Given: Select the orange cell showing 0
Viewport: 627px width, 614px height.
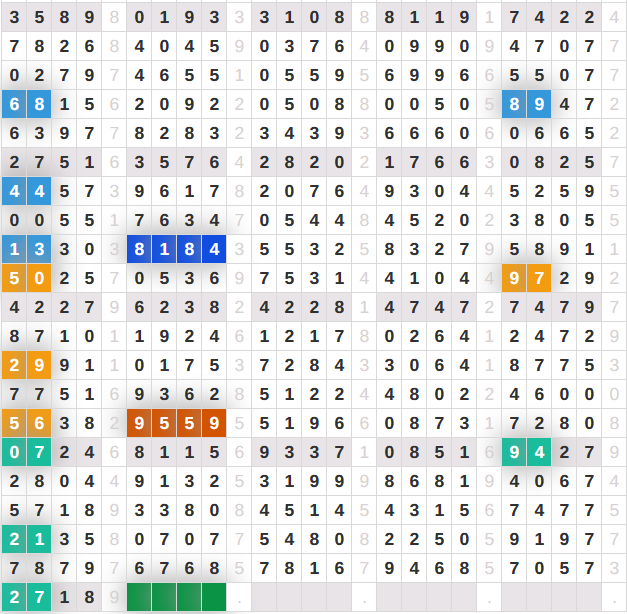Looking at the screenshot, I should [x=39, y=279].
